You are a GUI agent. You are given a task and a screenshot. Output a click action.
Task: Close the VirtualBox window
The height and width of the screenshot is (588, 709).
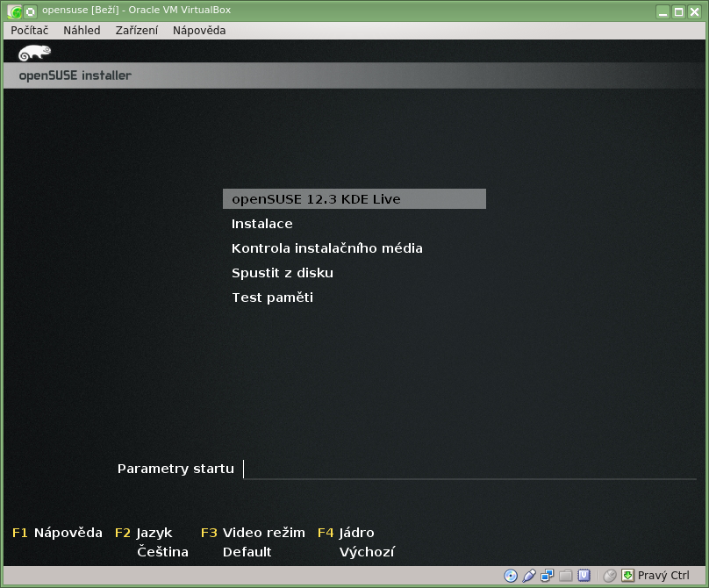pos(695,11)
